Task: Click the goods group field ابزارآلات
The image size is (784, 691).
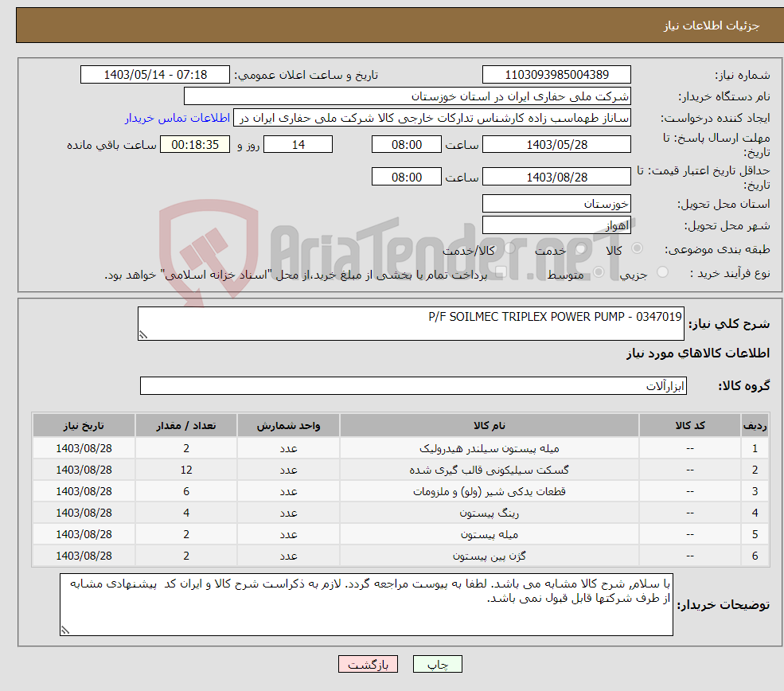Action: click(x=414, y=385)
